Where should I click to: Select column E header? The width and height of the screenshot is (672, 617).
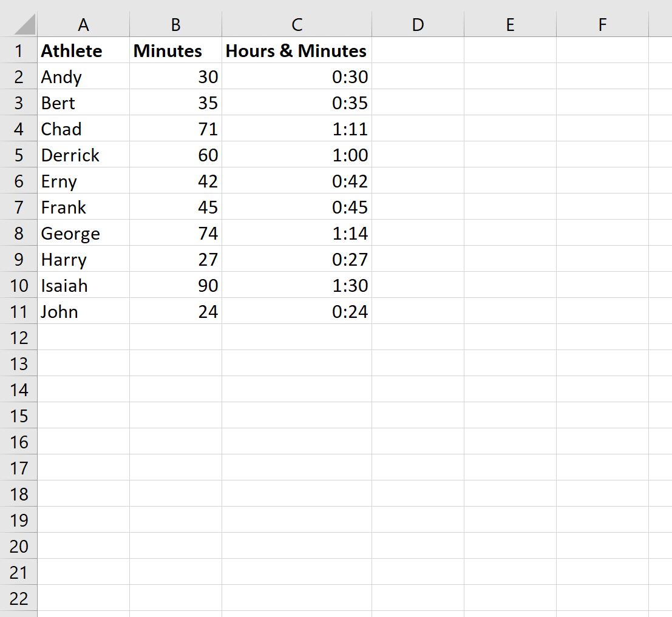tap(509, 24)
